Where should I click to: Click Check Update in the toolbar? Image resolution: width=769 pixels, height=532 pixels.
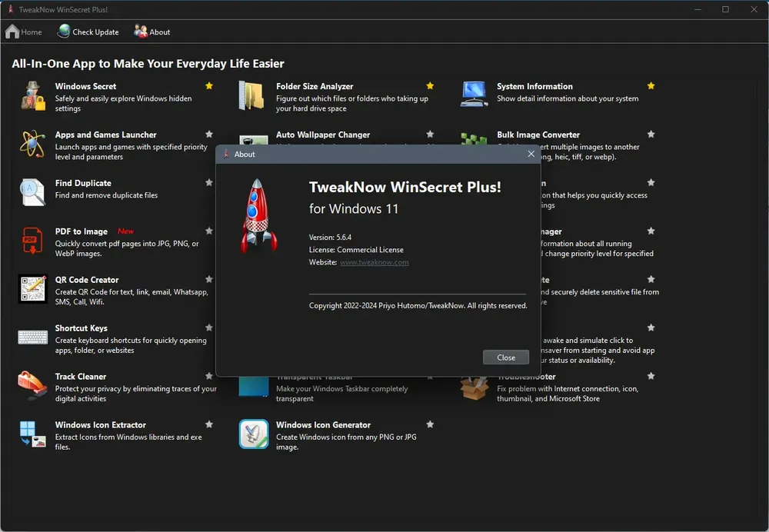coord(88,32)
